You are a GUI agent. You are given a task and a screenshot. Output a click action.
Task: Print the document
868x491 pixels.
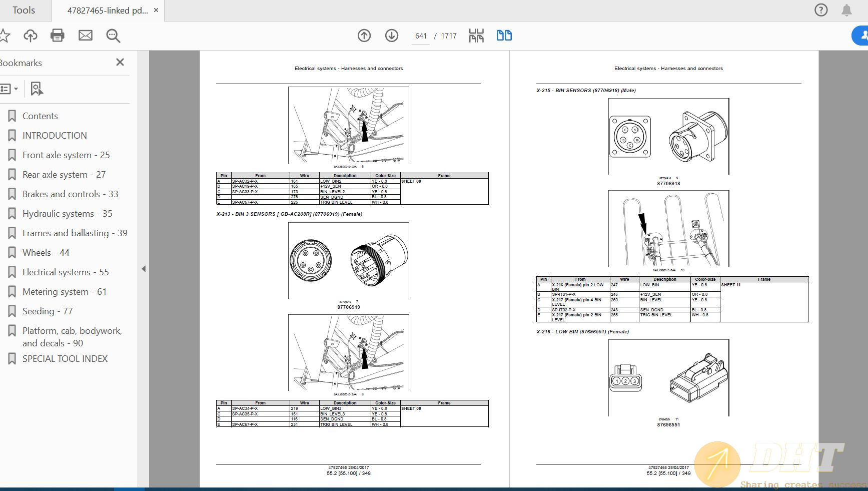58,36
